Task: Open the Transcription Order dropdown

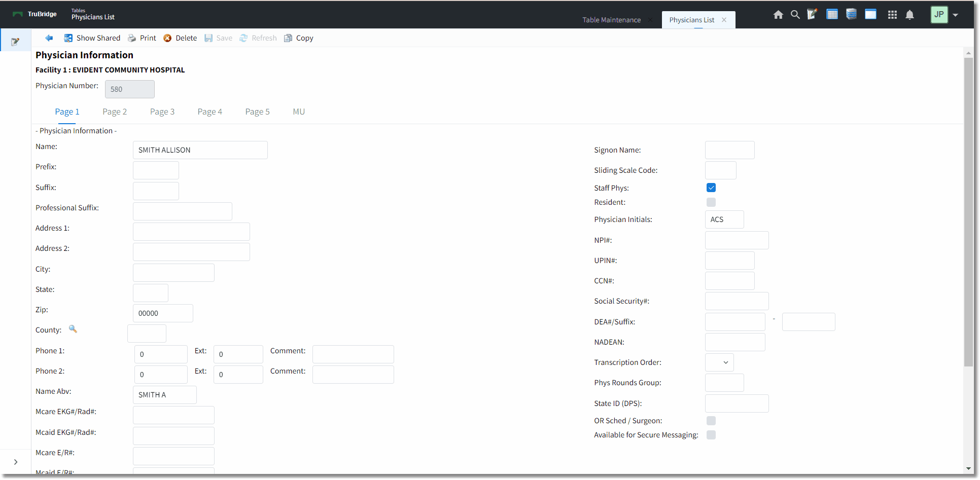Action: coord(719,362)
